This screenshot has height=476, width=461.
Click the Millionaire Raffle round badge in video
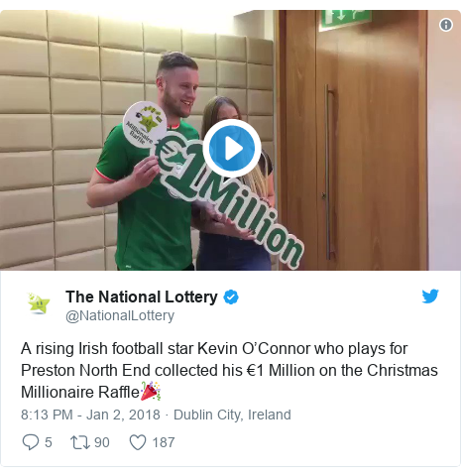[145, 125]
